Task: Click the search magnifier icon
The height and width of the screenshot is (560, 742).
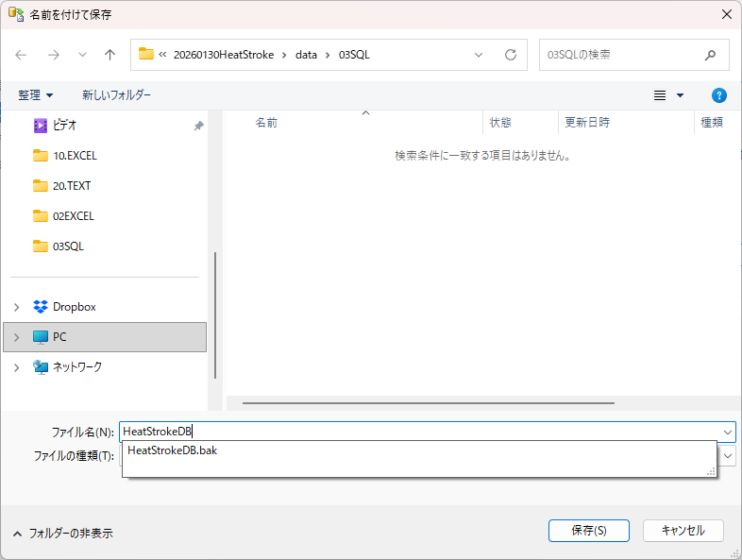Action: point(710,55)
